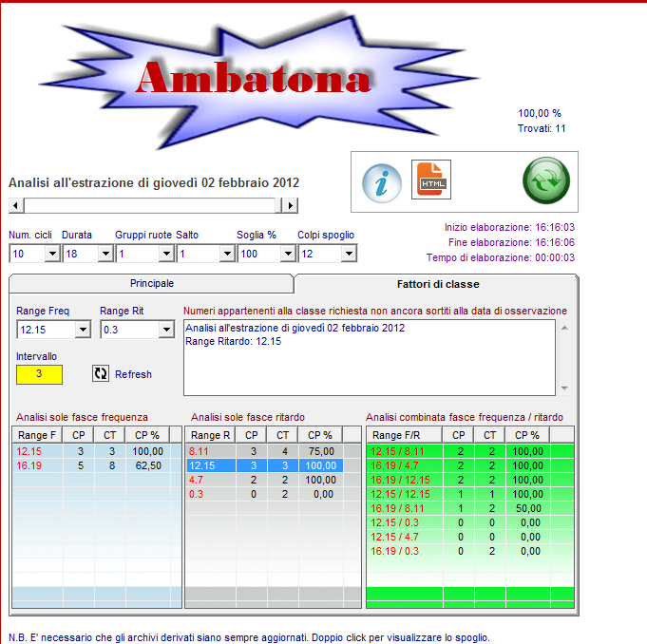Click the Inizio elaborazione time text
The image size is (647, 644).
pyautogui.click(x=509, y=227)
